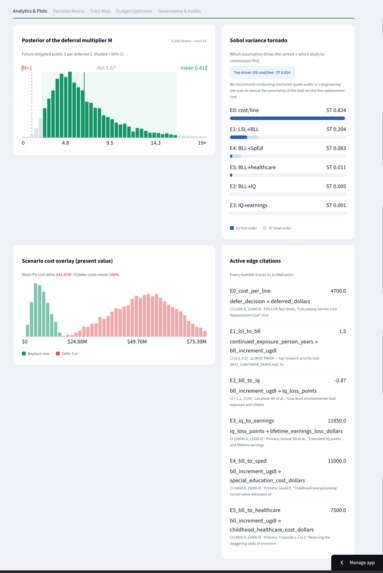The image size is (383, 573).
Task: Click the ST total-order legend swatch
Action: click(x=265, y=228)
